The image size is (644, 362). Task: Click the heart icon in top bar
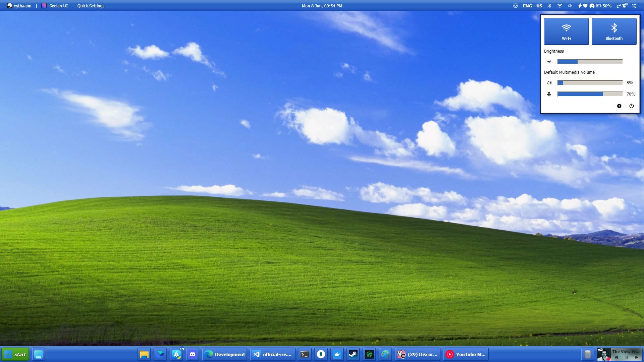[x=585, y=6]
